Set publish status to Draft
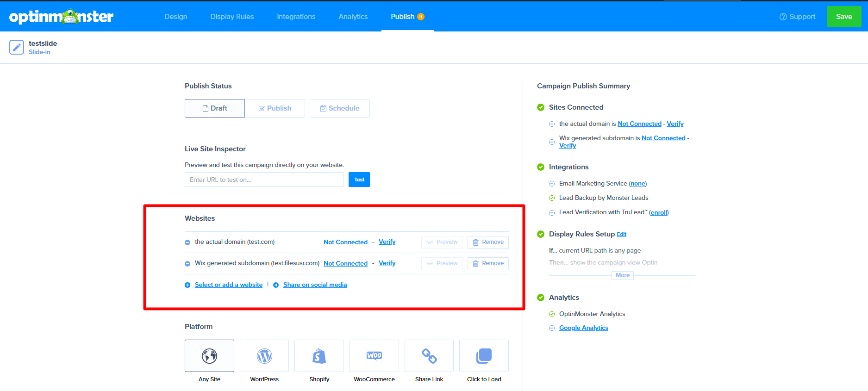 215,108
